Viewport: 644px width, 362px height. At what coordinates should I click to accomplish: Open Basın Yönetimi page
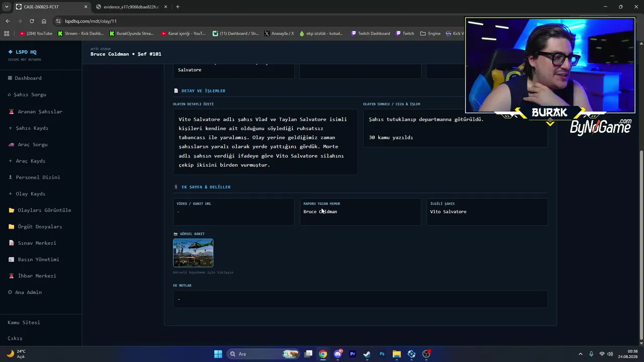click(34, 259)
